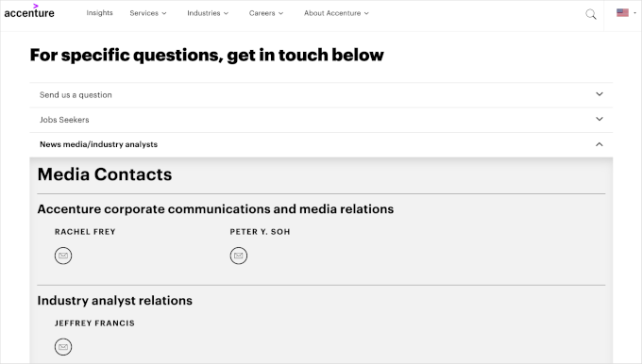Viewport: 642px width, 364px height.
Task: Expand the Jobs Seekers section
Action: click(321, 120)
